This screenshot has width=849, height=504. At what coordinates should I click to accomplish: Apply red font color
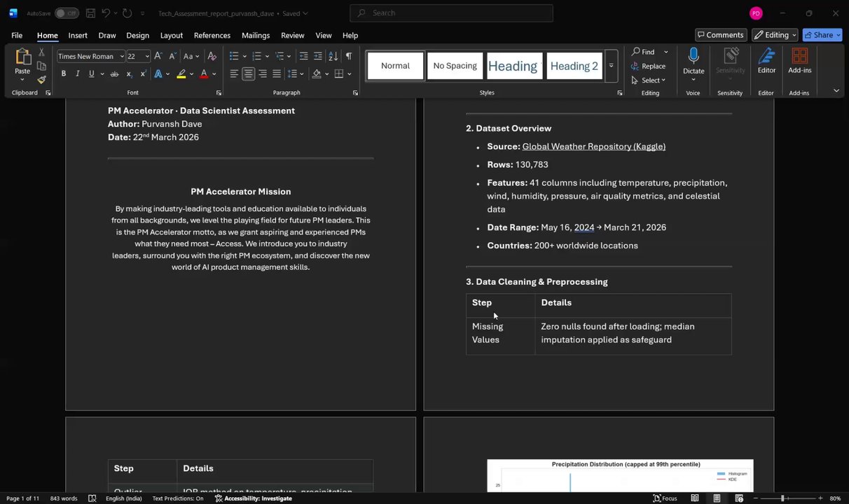pos(204,73)
